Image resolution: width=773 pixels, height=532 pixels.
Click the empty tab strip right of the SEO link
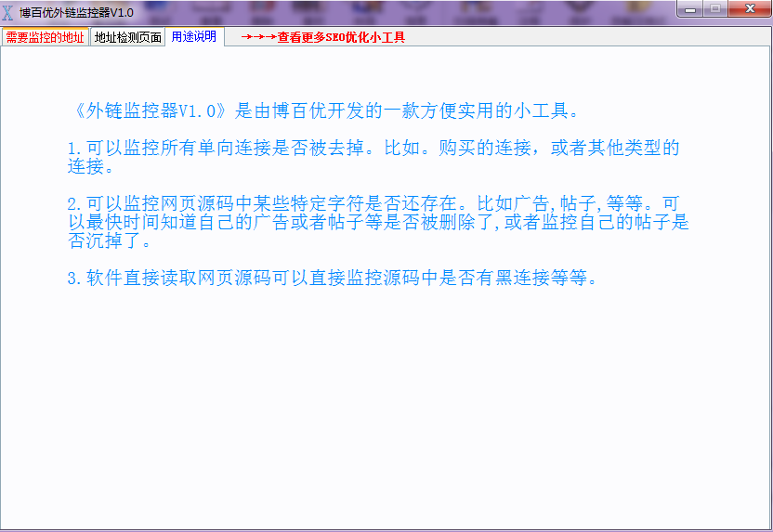click(585, 38)
